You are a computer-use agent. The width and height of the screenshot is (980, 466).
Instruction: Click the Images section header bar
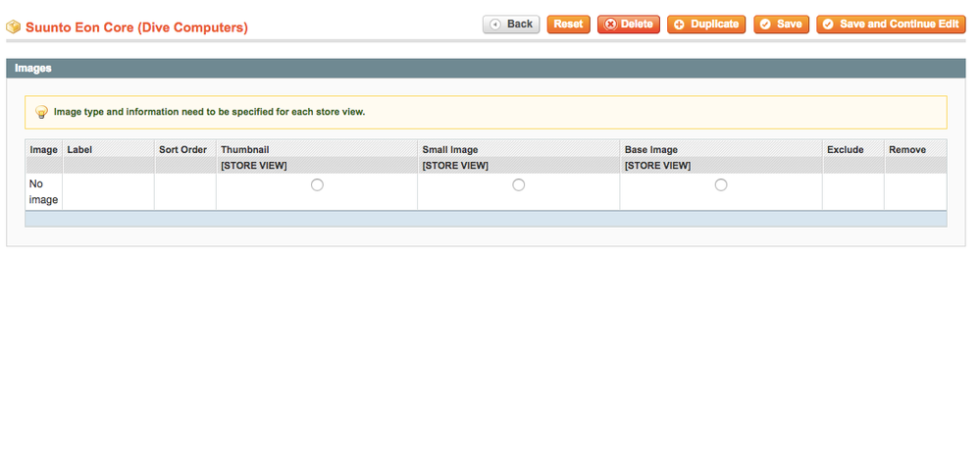[486, 69]
